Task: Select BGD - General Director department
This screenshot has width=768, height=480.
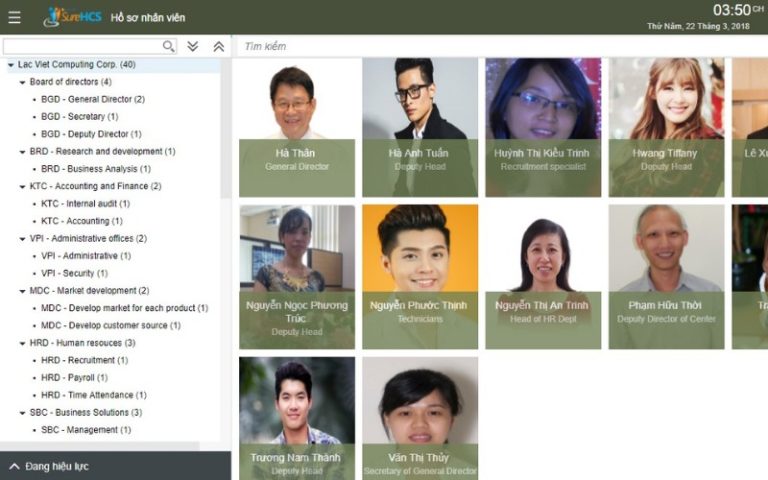Action: tap(93, 99)
